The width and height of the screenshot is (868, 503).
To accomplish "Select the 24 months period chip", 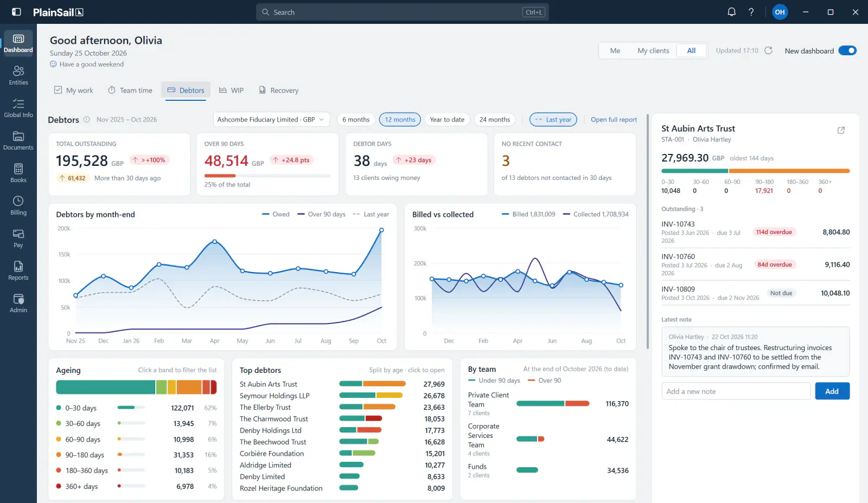I will [x=495, y=119].
